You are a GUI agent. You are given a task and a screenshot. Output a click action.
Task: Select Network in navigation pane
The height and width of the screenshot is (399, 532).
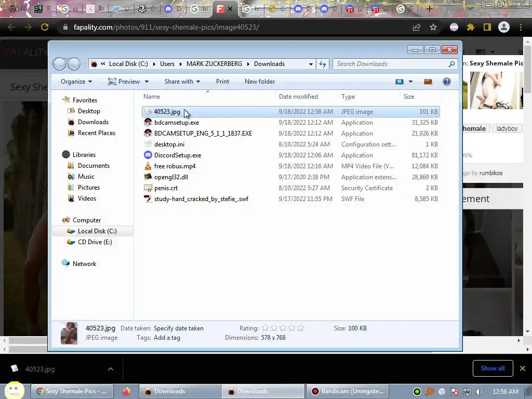[84, 263]
